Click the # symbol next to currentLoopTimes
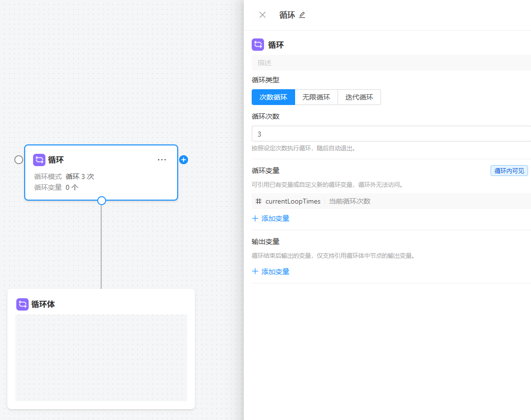Screen dimensions: 531x420 259,201
